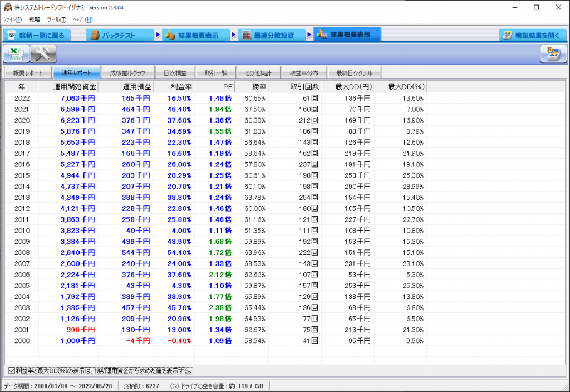Switch to 成績推移グラフ tab
Screen dimensions: 570x392
(x=127, y=73)
